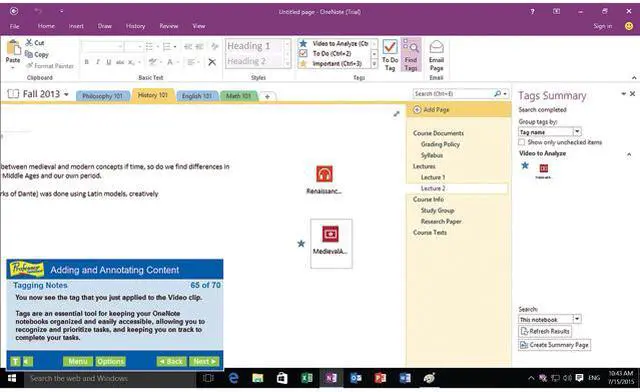Click the back arrow in title bar
The image size is (640, 392).
point(14,11)
